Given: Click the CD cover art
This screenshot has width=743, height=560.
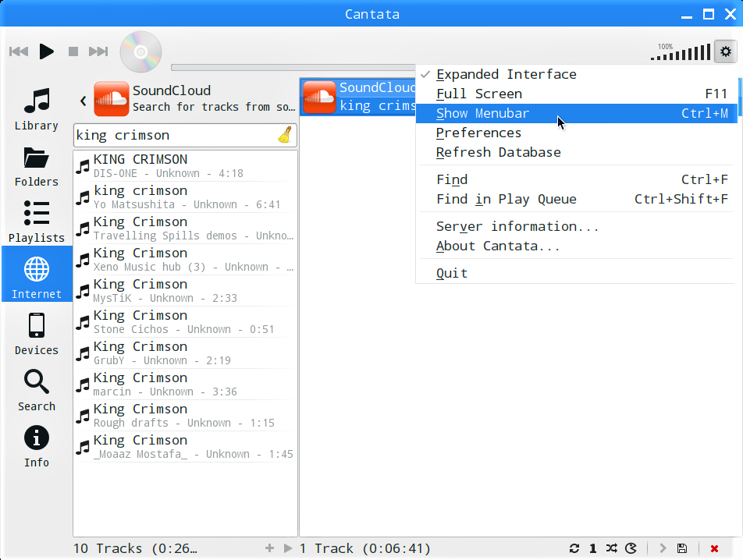Looking at the screenshot, I should [140, 51].
